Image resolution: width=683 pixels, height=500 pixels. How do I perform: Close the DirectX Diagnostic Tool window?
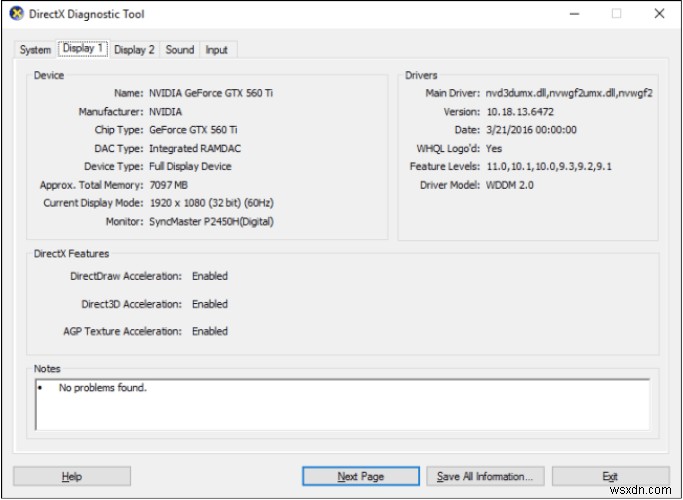(659, 14)
